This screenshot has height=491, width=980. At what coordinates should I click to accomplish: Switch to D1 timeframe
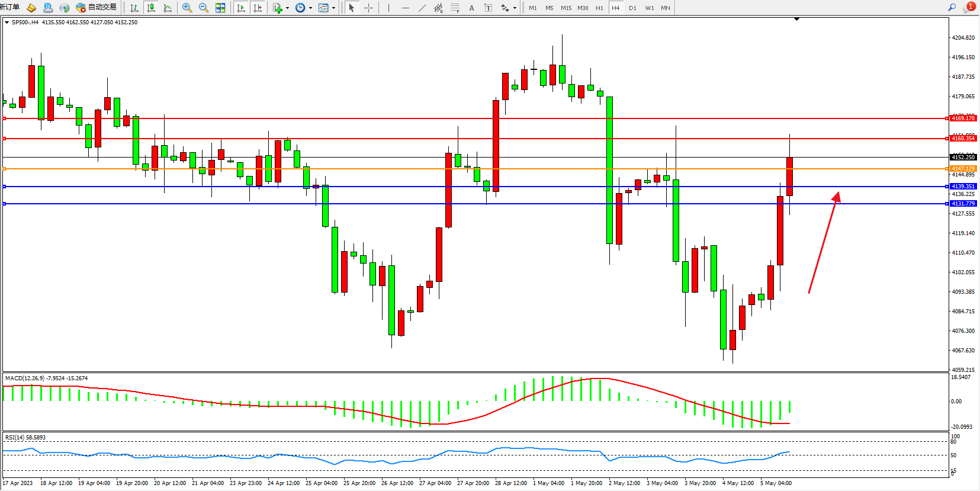pyautogui.click(x=632, y=8)
